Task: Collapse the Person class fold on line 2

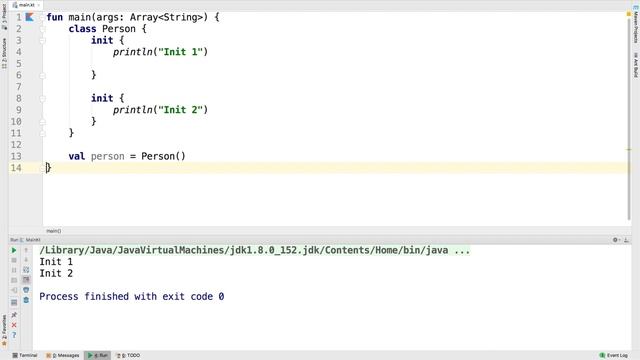Action: pos(42,29)
